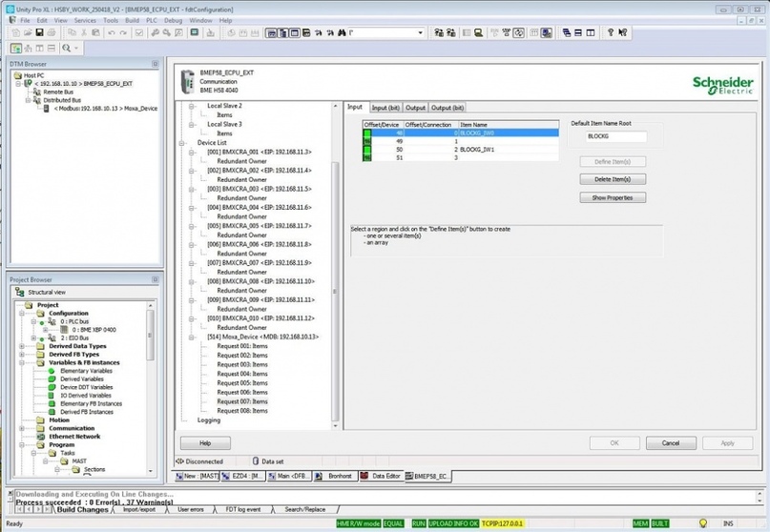Click the functional view icon in second toolbar
The height and width of the screenshot is (532, 770).
point(28,48)
